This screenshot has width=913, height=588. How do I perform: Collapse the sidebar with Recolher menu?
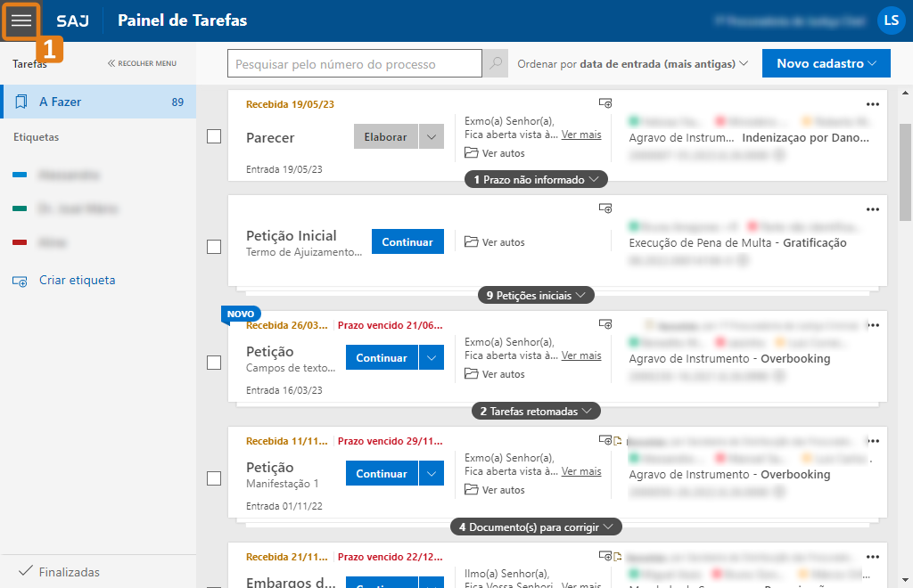click(142, 64)
